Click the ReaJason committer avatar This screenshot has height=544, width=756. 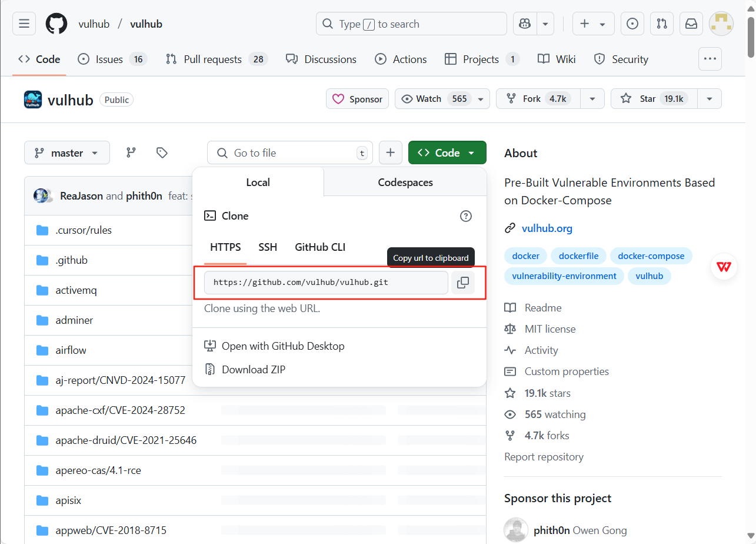click(x=41, y=195)
